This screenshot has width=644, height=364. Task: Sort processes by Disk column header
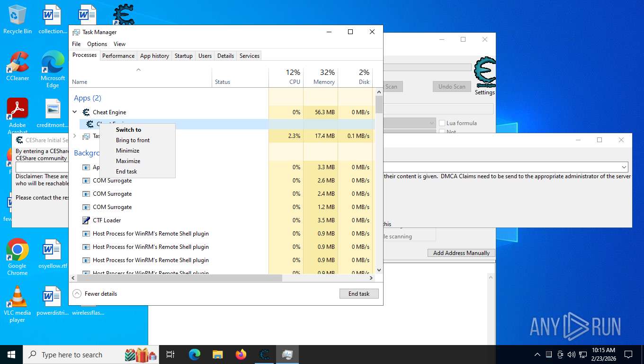click(355, 78)
